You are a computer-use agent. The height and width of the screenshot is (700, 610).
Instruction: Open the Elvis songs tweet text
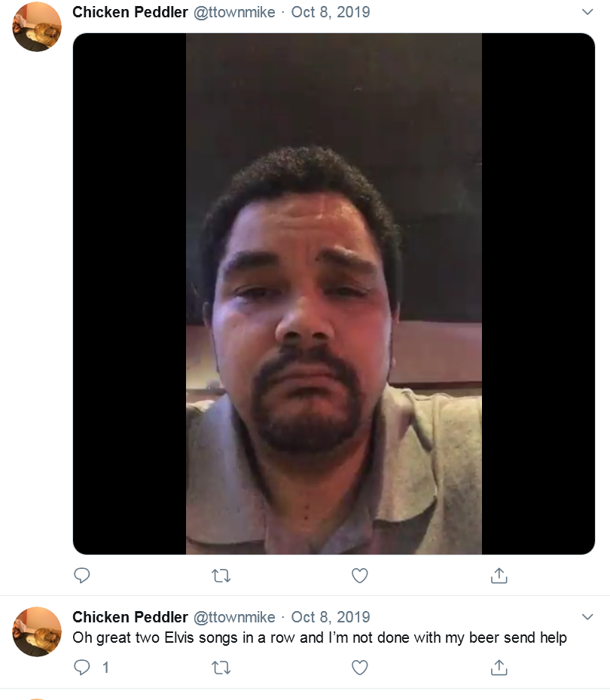coord(319,637)
